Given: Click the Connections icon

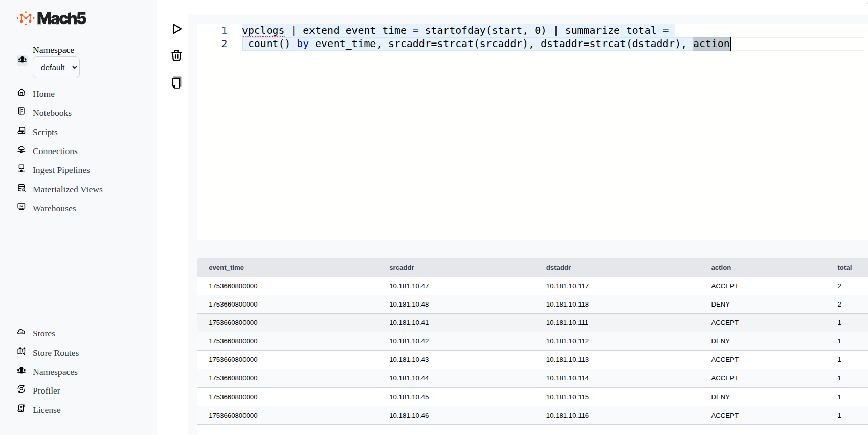Looking at the screenshot, I should click(x=21, y=150).
